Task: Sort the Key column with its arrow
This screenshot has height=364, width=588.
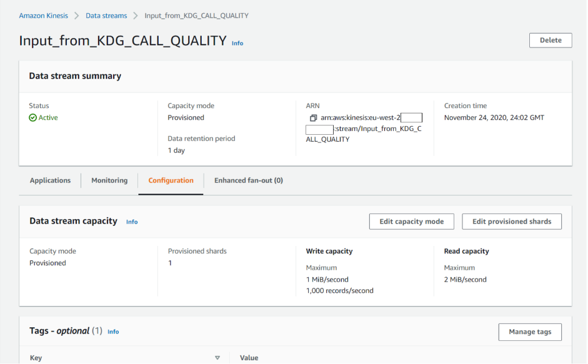Action: click(x=217, y=357)
